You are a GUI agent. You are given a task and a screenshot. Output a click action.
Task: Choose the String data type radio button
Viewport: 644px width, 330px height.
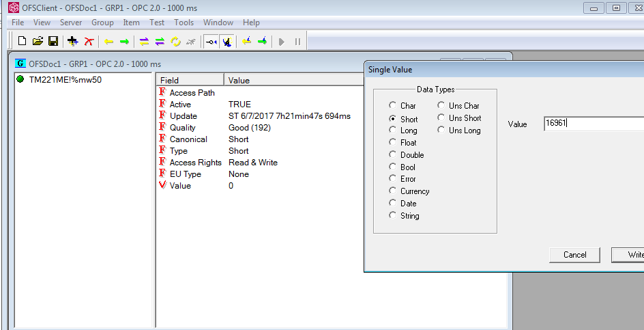[x=392, y=216]
